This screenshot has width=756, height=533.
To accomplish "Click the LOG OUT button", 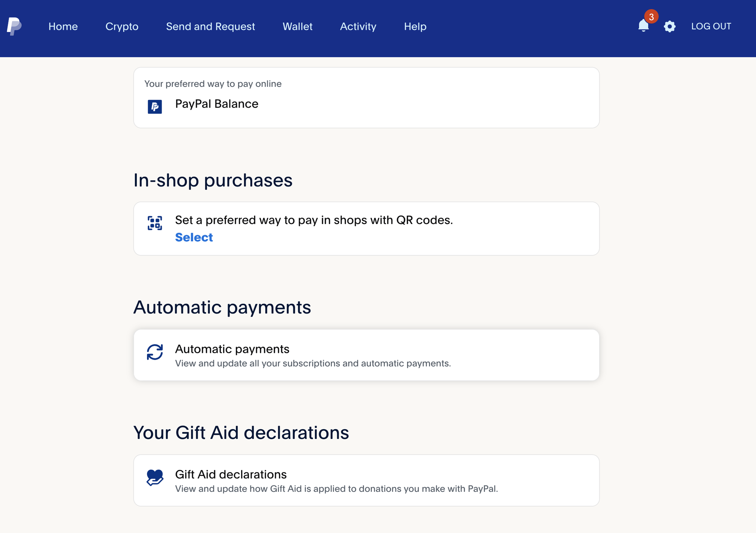I will (x=711, y=26).
